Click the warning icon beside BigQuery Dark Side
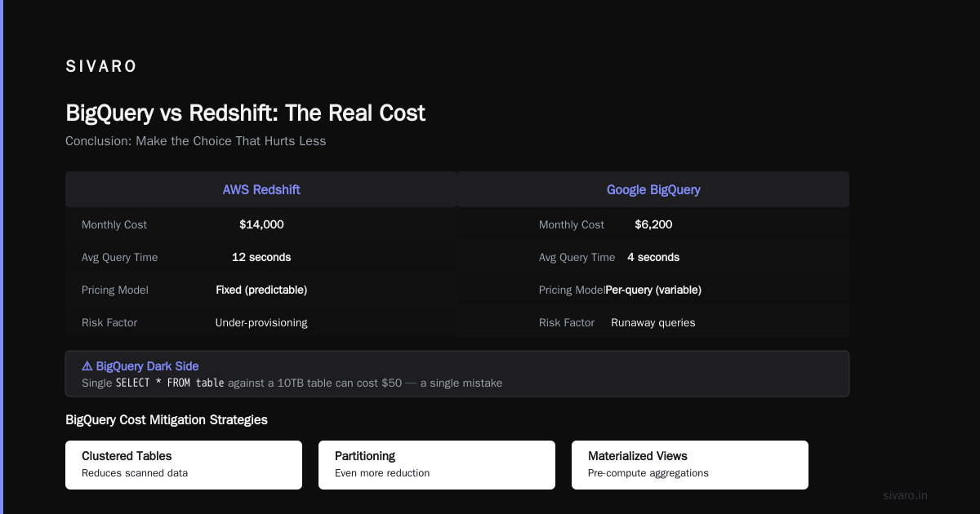980x514 pixels. tap(87, 366)
